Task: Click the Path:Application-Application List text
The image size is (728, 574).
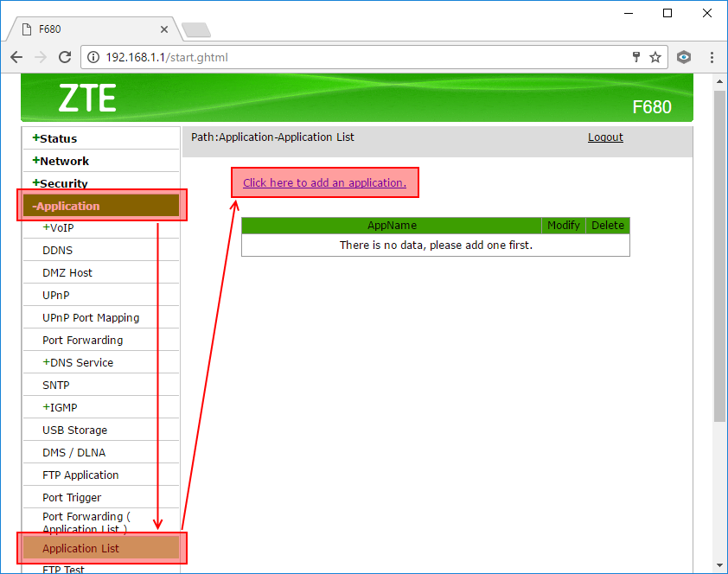Action: (272, 137)
